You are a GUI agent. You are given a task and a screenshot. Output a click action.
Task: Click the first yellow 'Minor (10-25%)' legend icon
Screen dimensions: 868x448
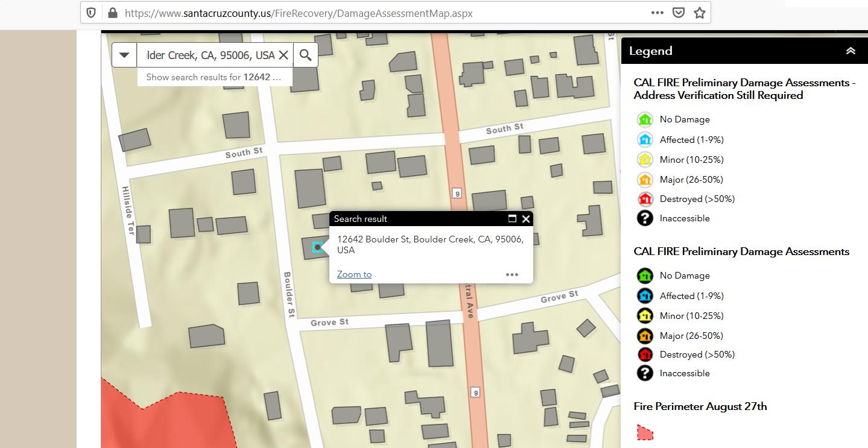pyautogui.click(x=645, y=160)
